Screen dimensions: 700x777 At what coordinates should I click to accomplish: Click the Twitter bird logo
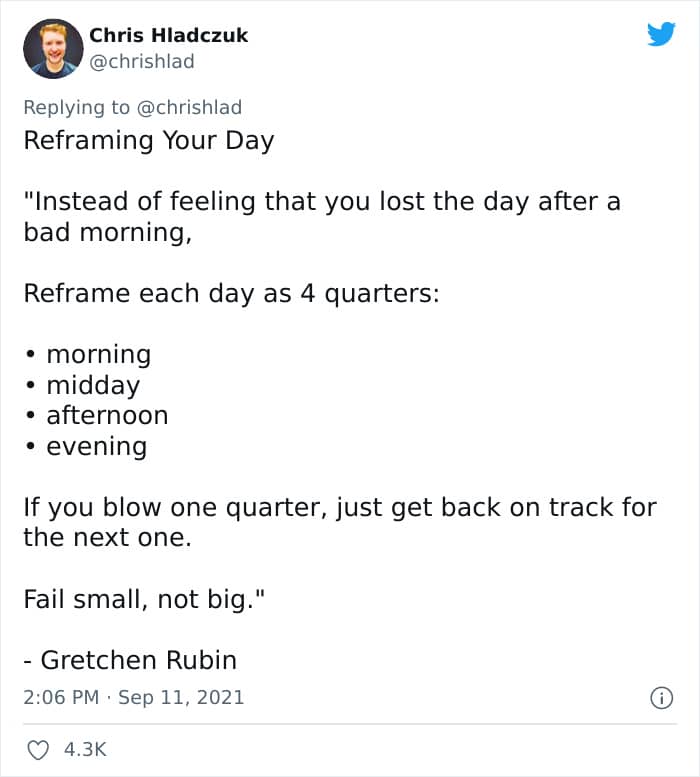(661, 35)
